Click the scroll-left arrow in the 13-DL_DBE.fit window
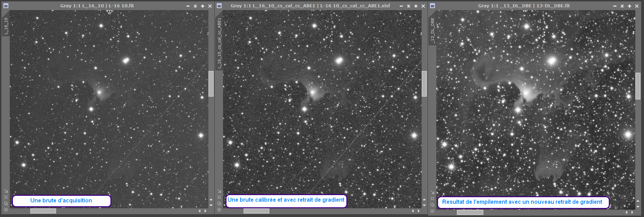Image resolution: width=644 pixels, height=217 pixels. [627, 212]
